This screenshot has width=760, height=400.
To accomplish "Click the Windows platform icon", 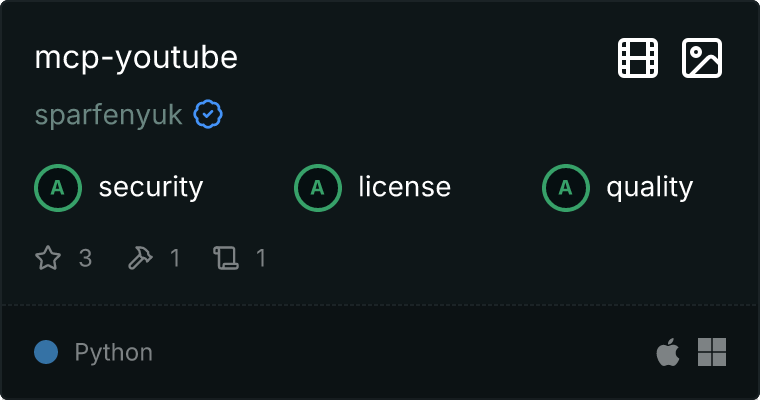I will point(712,352).
